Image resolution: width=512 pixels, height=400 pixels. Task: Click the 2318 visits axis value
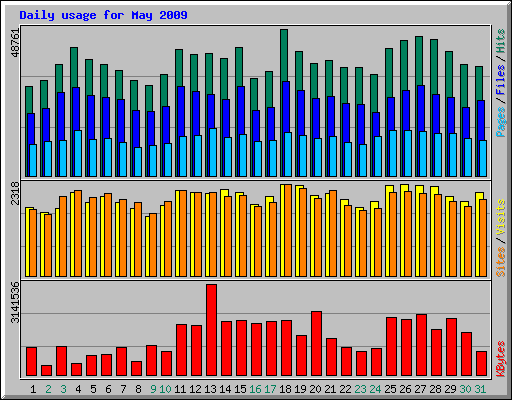click(x=15, y=193)
